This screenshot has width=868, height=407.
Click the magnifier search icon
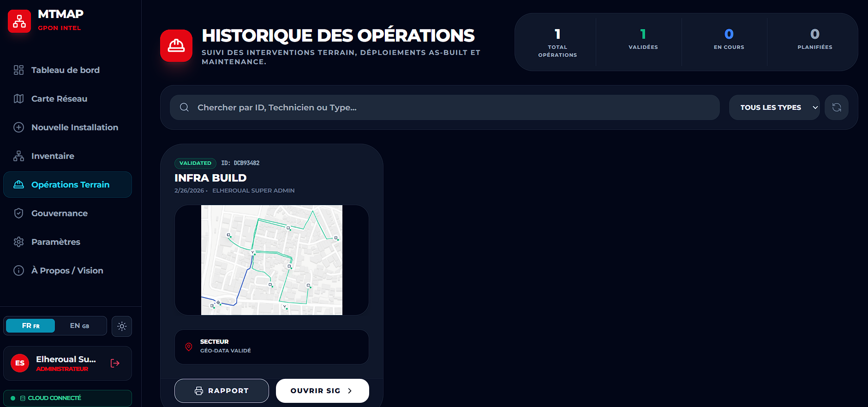click(184, 108)
